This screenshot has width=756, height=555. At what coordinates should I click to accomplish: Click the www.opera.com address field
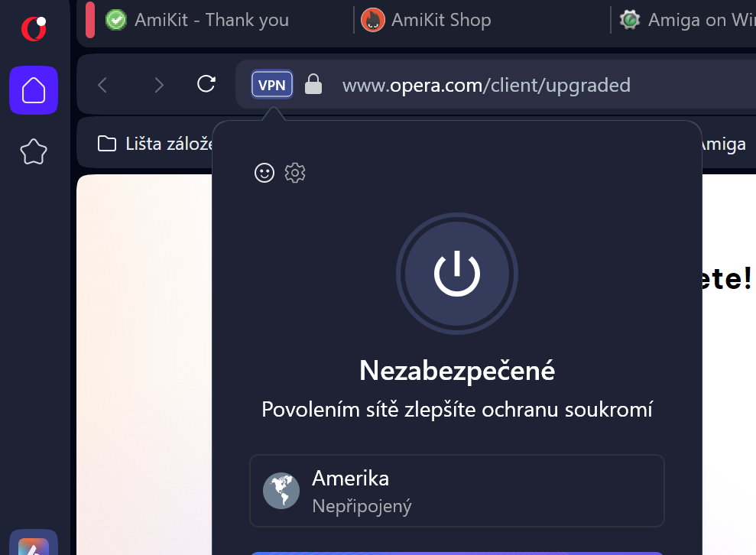486,85
